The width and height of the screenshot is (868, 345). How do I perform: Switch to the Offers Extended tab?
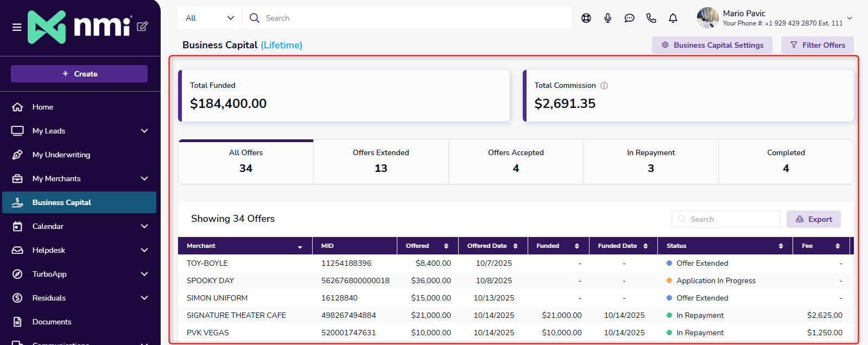[x=381, y=161]
